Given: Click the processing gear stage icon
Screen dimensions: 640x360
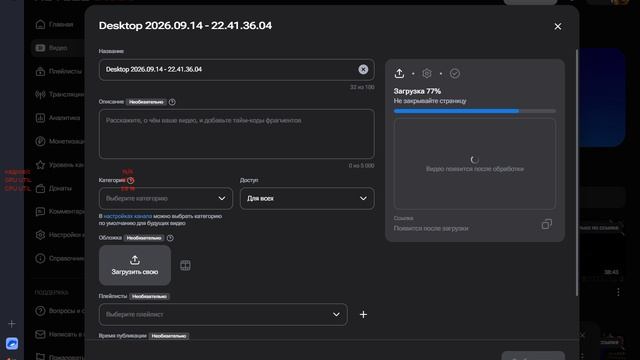Looking at the screenshot, I should pos(427,73).
